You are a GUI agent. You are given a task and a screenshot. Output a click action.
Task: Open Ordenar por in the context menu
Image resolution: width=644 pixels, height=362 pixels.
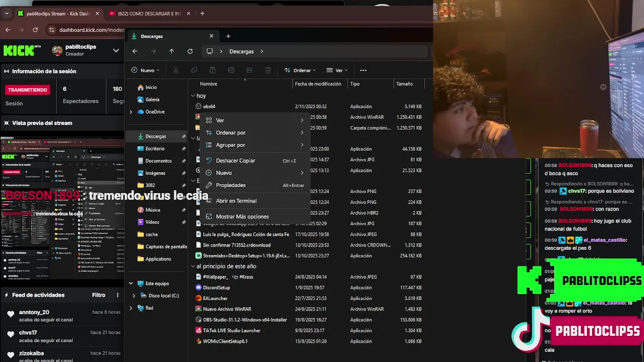tap(255, 133)
